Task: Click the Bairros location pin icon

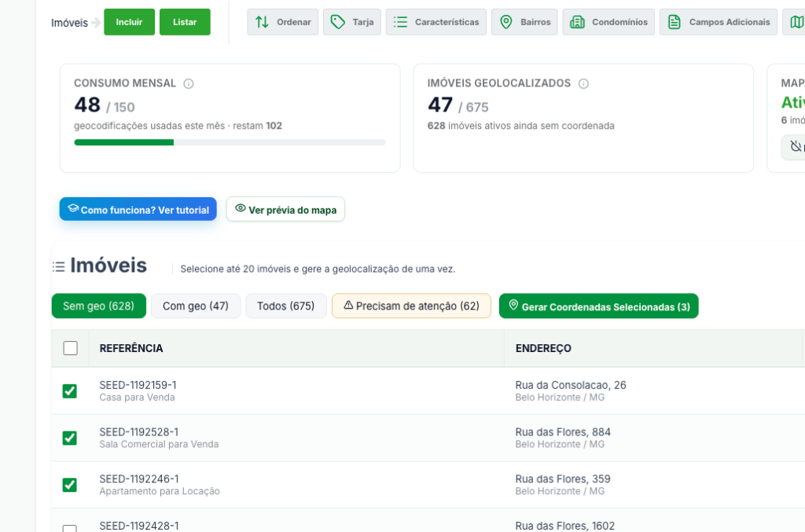Action: tap(506, 22)
